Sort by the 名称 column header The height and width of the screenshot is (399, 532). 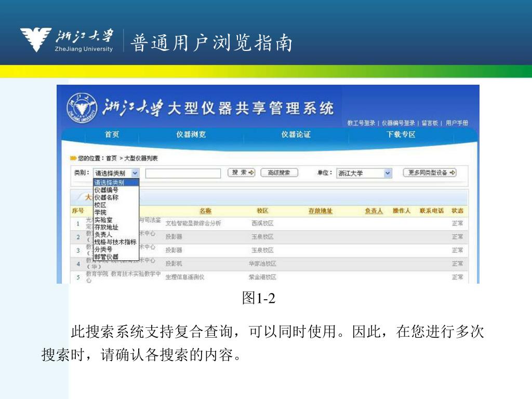(x=205, y=211)
